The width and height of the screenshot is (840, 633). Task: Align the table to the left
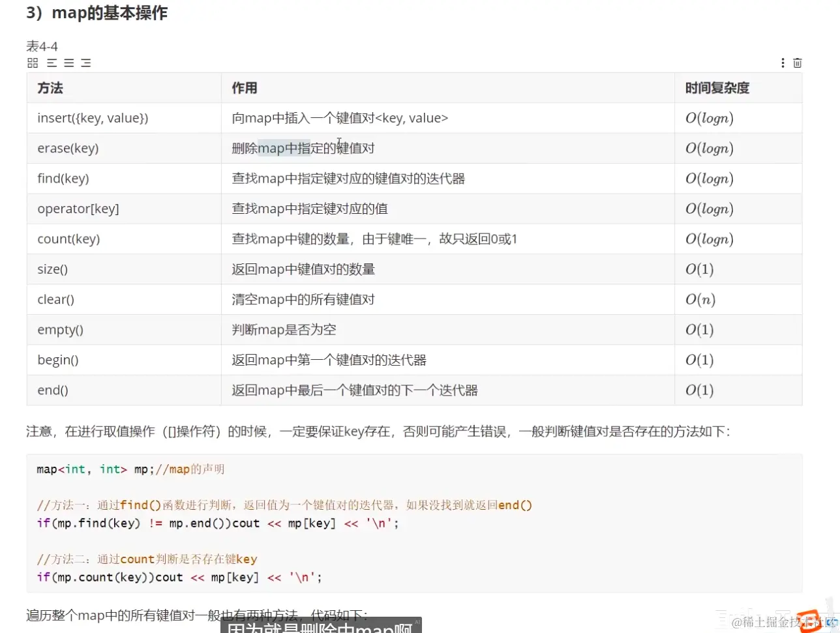tap(52, 63)
